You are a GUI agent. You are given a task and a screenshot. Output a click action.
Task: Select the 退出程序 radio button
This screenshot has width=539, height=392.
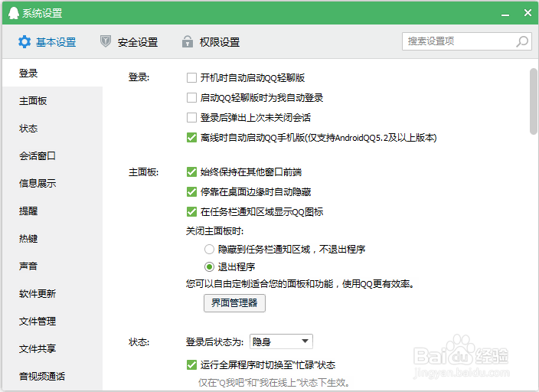point(209,266)
